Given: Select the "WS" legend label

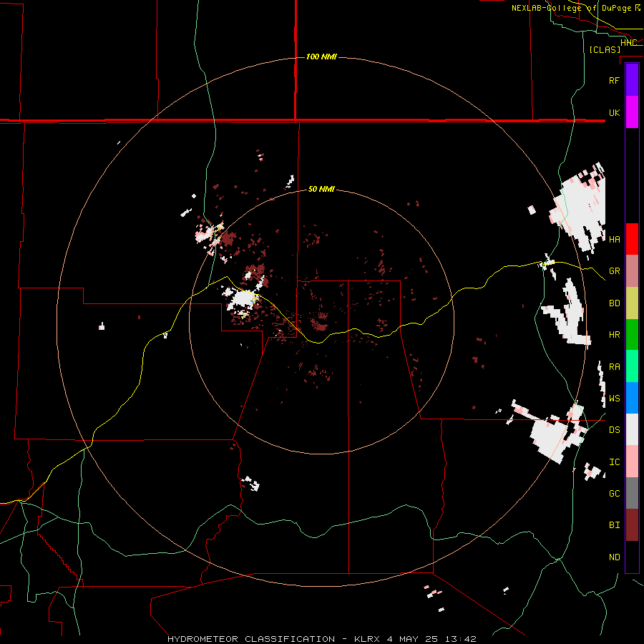Looking at the screenshot, I should (x=614, y=398).
